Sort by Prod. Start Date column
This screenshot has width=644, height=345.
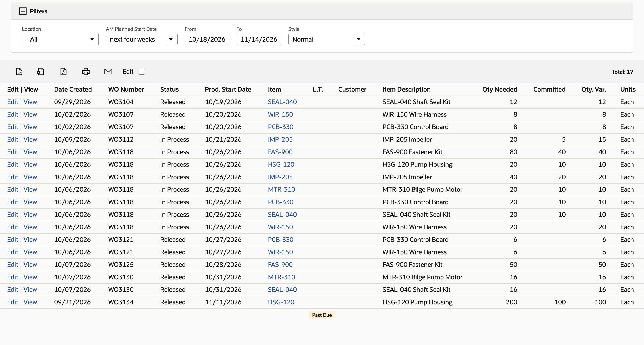[228, 89]
